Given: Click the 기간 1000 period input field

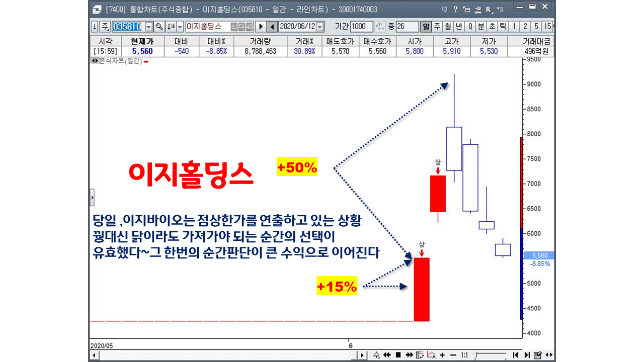Looking at the screenshot, I should pos(361,27).
